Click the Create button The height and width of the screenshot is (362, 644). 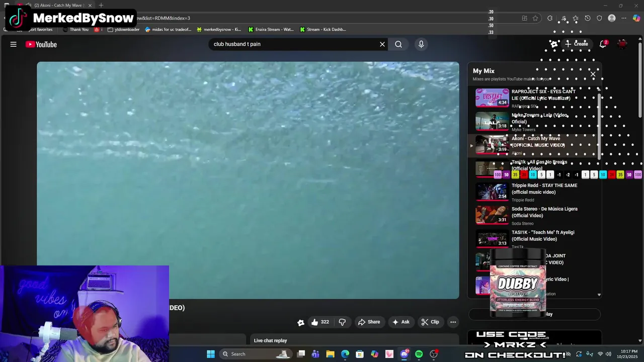(x=577, y=44)
